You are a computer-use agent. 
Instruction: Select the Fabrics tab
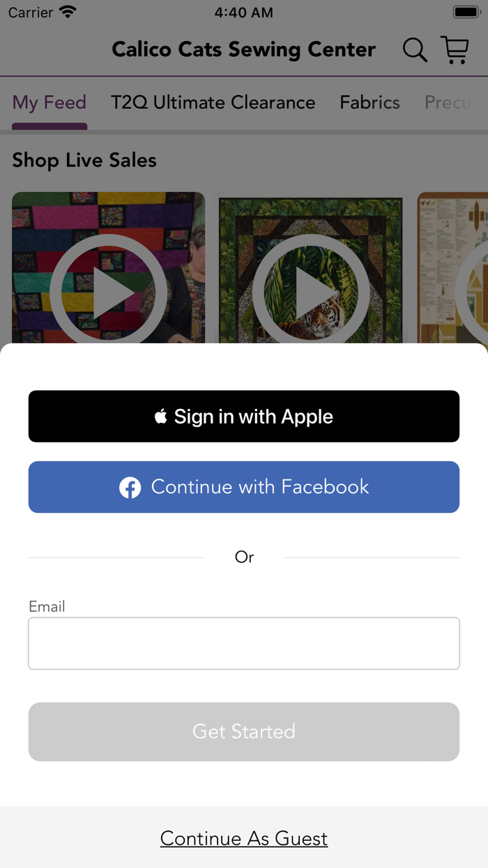(x=369, y=103)
